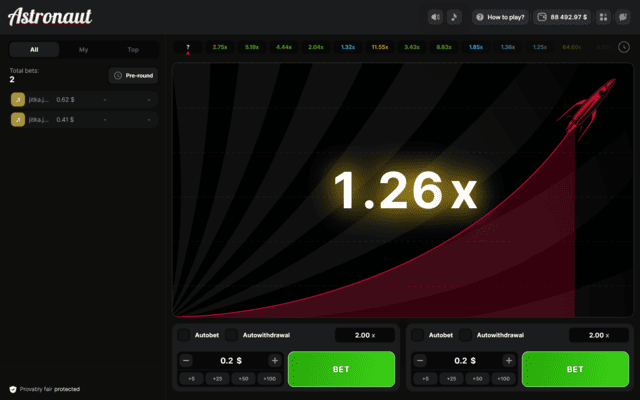The width and height of the screenshot is (640, 400).
Task: Edit left panel 2.00 x autowithdrawal field
Action: click(365, 335)
